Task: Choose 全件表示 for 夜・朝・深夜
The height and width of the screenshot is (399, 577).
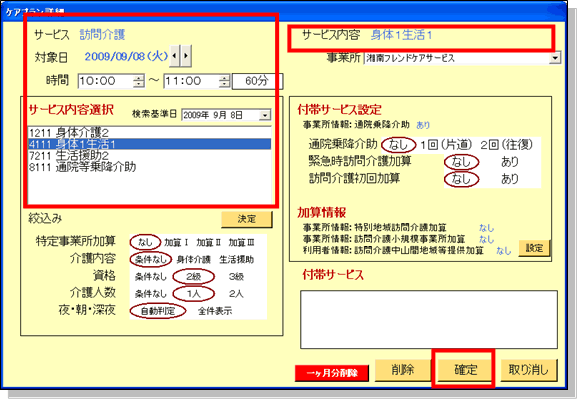Action: (215, 311)
